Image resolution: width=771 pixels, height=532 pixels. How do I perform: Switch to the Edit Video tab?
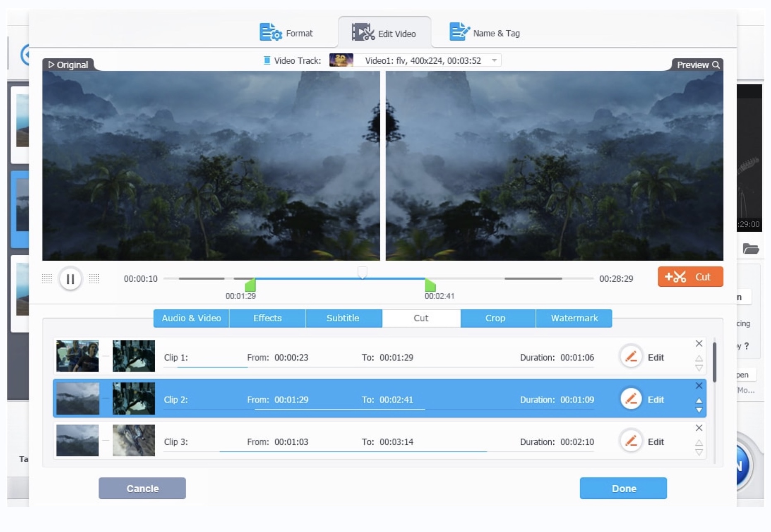tap(384, 33)
